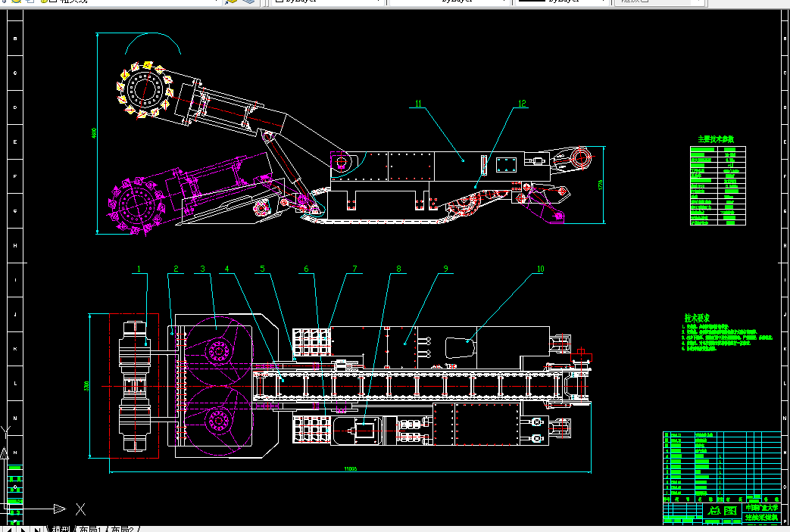Select the 1775 dimension text
This screenshot has height=532, width=790.
coord(600,185)
